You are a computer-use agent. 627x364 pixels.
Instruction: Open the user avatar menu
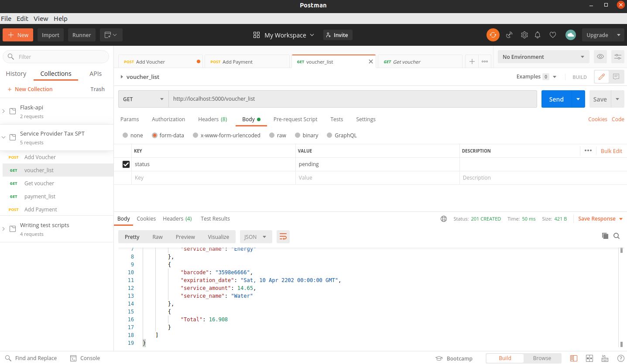[x=570, y=35]
